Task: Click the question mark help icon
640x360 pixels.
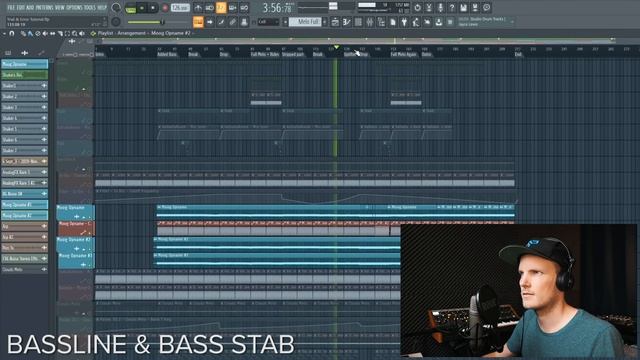Action: (452, 8)
